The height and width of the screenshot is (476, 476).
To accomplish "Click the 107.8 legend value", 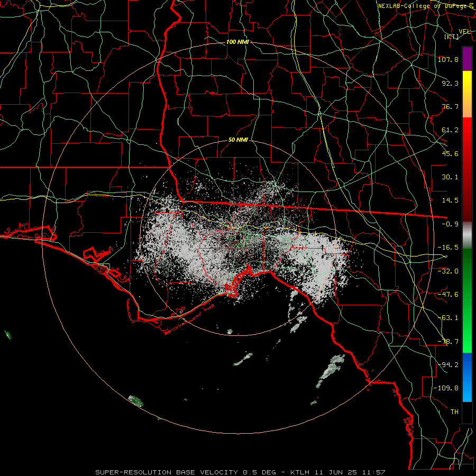I will click(x=448, y=59).
